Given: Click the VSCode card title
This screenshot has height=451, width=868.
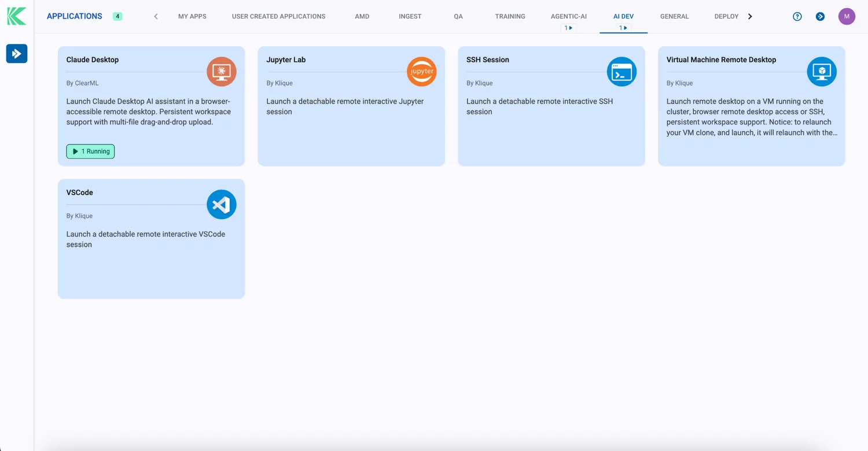Looking at the screenshot, I should pyautogui.click(x=80, y=193).
